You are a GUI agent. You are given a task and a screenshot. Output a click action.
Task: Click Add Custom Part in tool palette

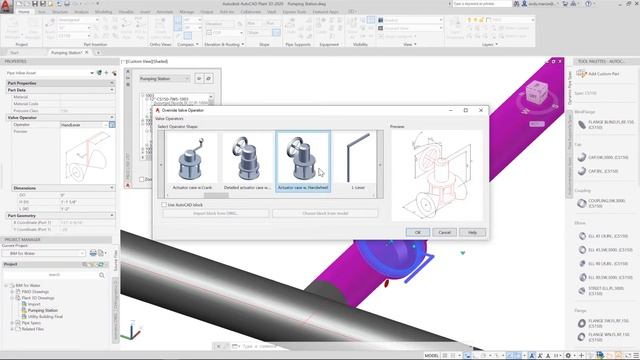point(598,74)
